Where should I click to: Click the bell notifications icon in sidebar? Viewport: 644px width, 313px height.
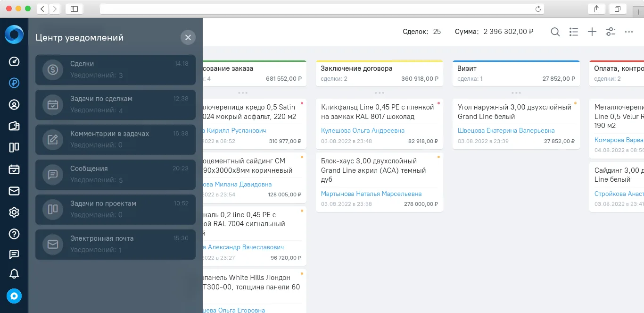14,274
